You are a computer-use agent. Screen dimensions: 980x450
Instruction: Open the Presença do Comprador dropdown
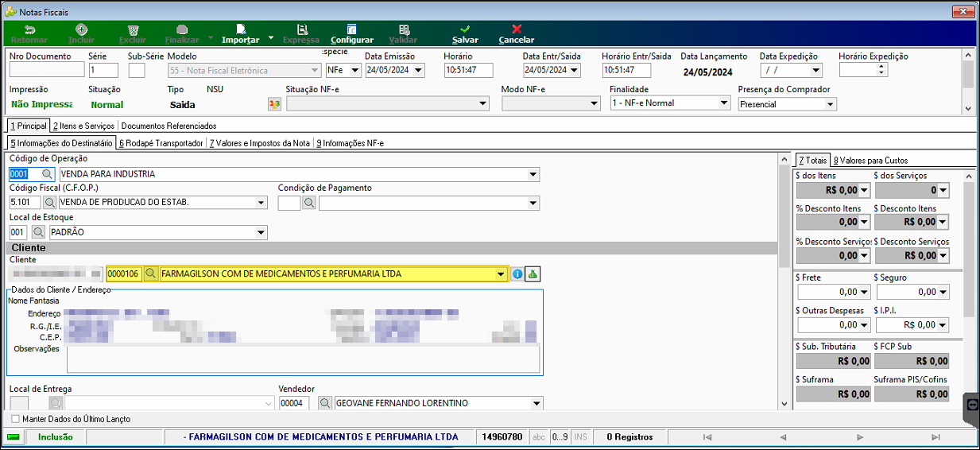(831, 104)
